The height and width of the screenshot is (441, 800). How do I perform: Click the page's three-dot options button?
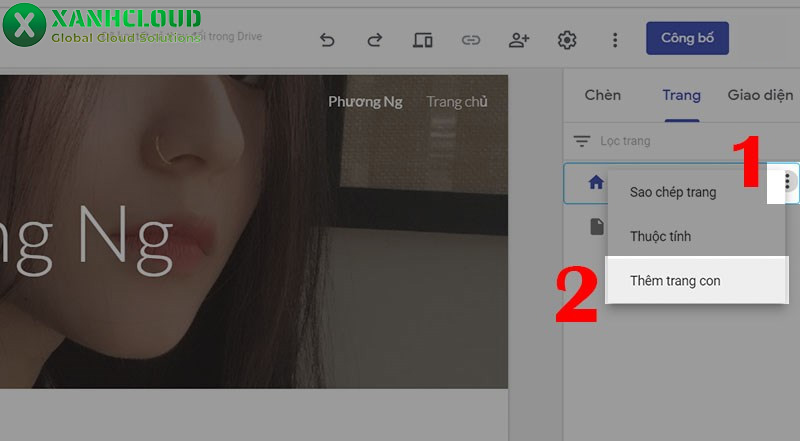(788, 181)
